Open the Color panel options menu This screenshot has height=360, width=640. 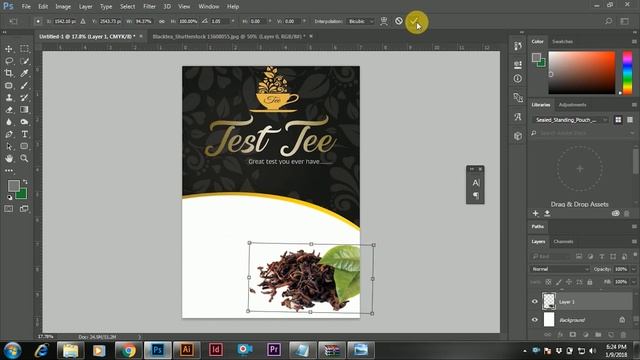634,42
